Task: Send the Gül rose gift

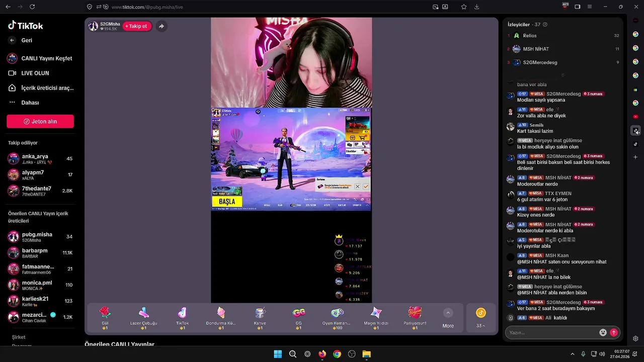Action: [x=105, y=318]
